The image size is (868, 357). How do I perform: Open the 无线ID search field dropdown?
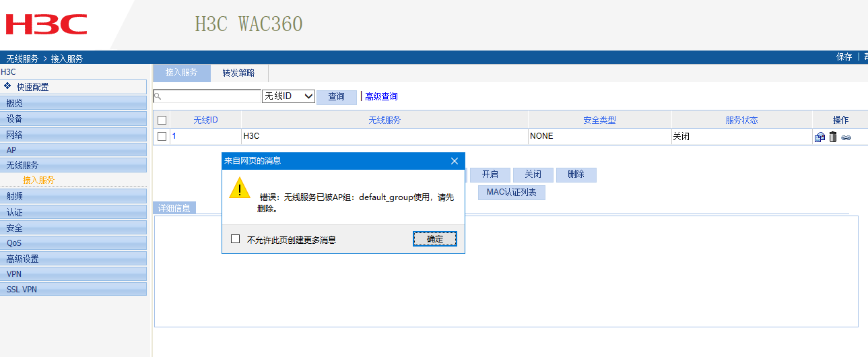[x=288, y=96]
